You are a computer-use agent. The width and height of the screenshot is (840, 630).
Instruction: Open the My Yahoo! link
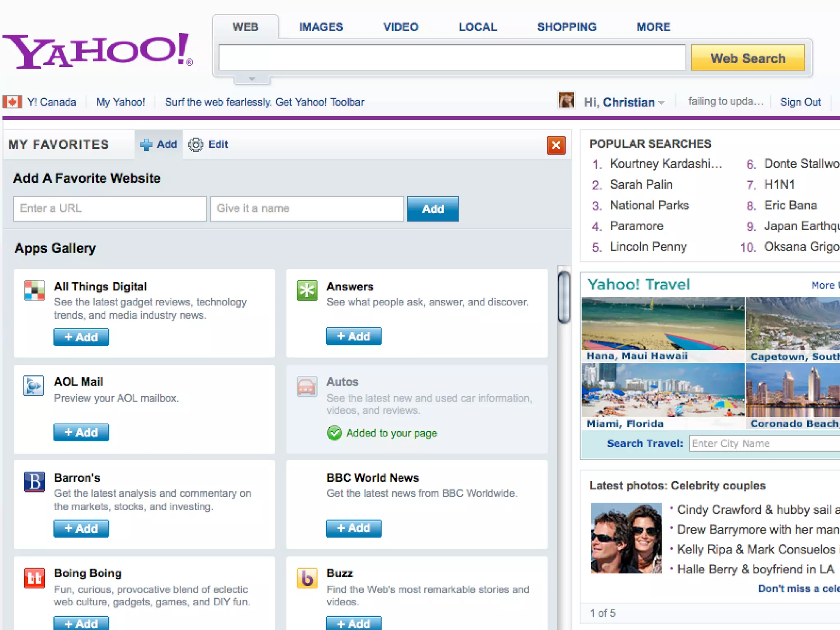pos(121,102)
